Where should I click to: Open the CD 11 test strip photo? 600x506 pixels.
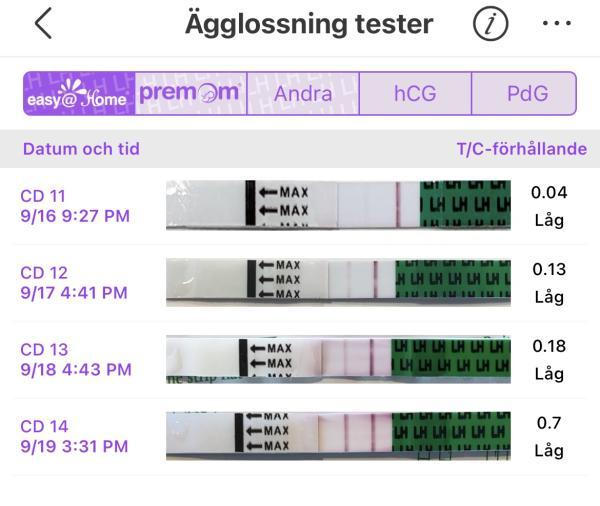[x=338, y=205]
